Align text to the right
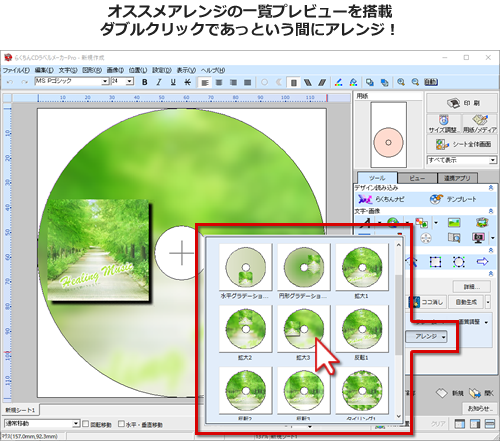500x447 pixels. [x=233, y=82]
